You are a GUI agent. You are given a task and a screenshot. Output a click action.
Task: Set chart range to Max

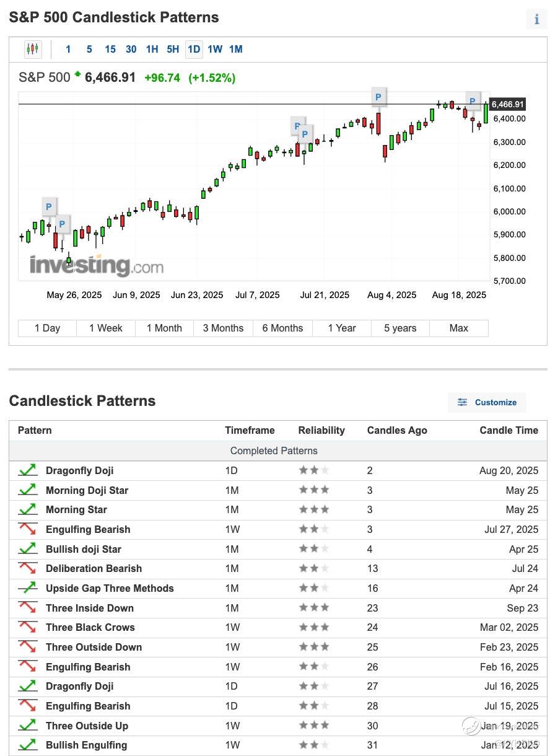pyautogui.click(x=459, y=328)
